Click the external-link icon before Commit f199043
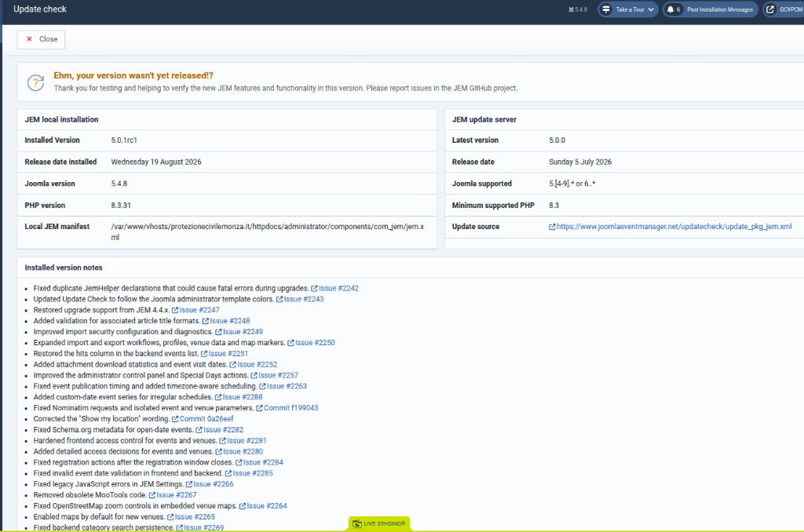This screenshot has height=532, width=804. pos(259,408)
